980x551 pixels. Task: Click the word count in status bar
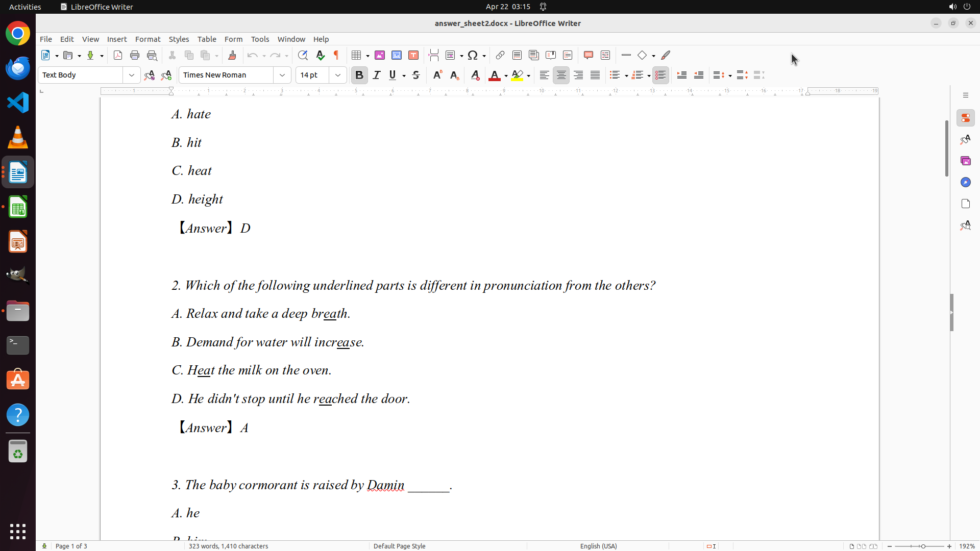coord(228,546)
